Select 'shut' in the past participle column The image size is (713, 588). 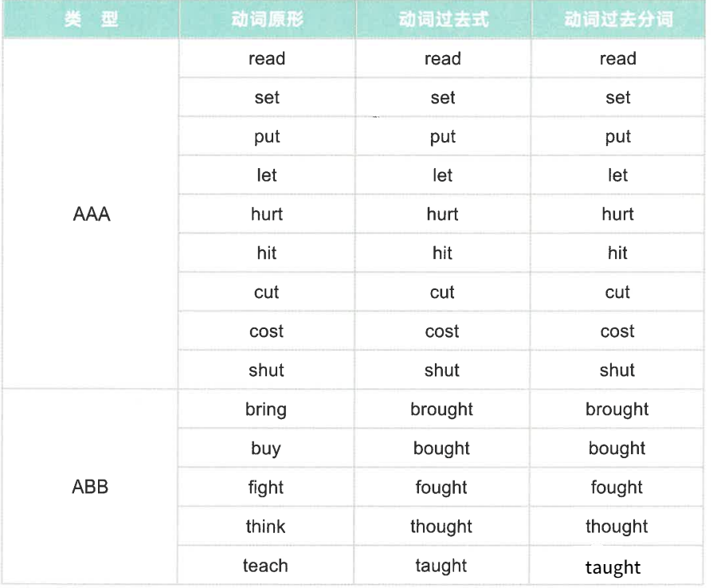click(617, 370)
